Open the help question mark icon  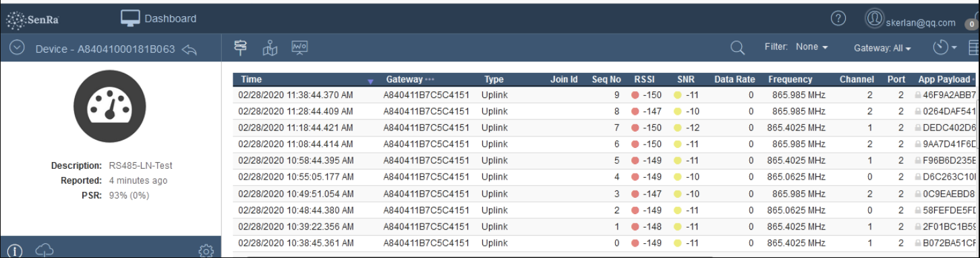[838, 19]
